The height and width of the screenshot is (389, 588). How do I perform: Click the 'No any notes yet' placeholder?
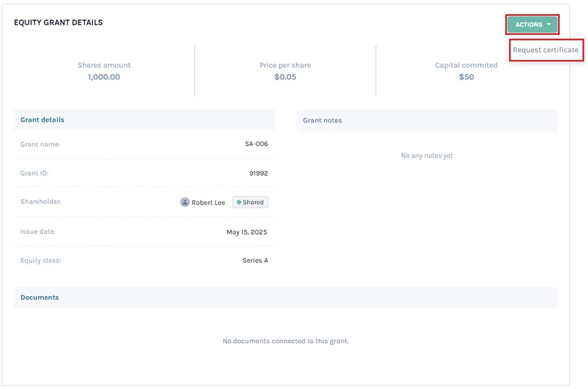click(x=426, y=156)
